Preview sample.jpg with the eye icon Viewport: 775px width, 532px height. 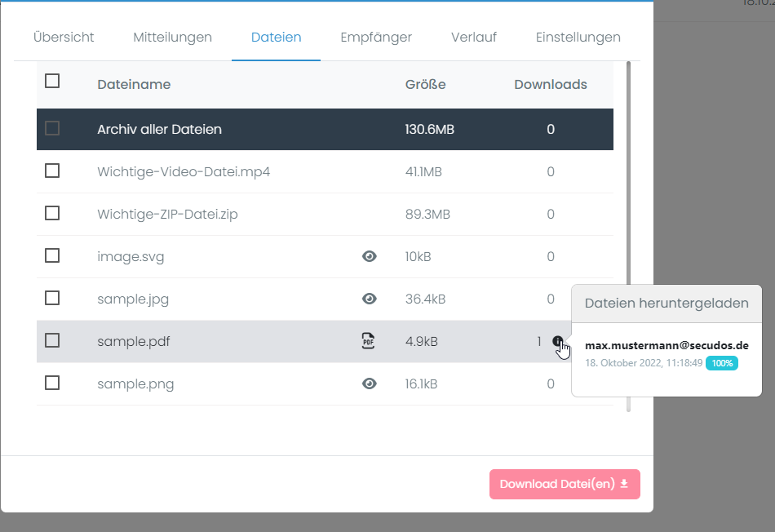pyautogui.click(x=369, y=299)
